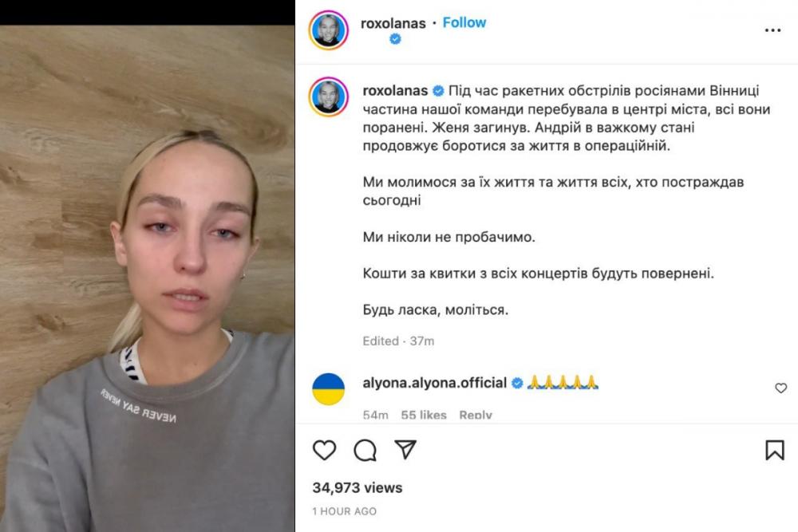Open the roxolanas avatar beside the caption

[328, 97]
